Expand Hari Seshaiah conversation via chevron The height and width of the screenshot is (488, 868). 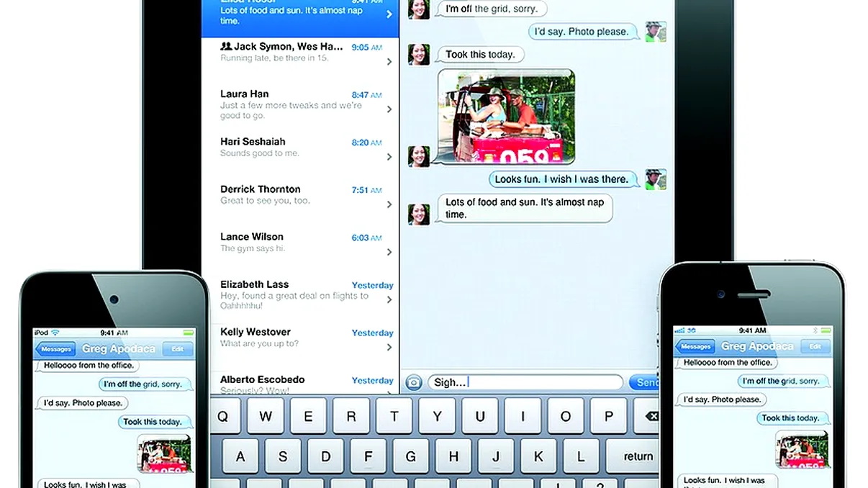pyautogui.click(x=389, y=157)
